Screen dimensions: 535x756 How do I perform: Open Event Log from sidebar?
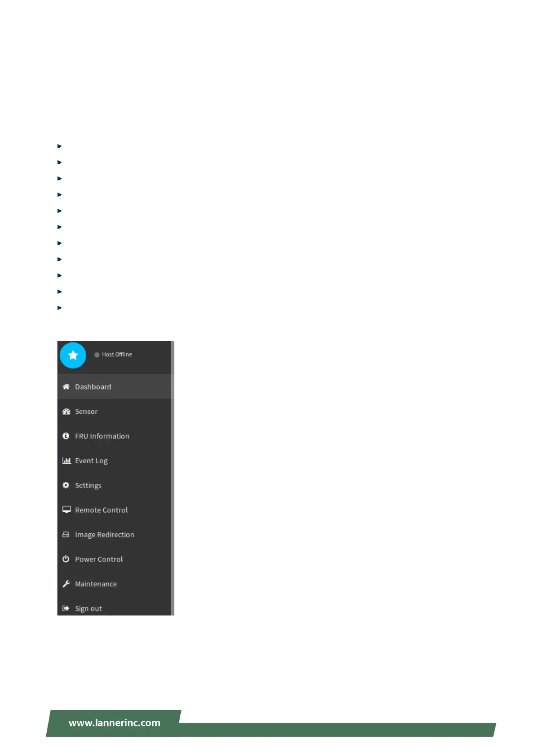pyautogui.click(x=114, y=461)
